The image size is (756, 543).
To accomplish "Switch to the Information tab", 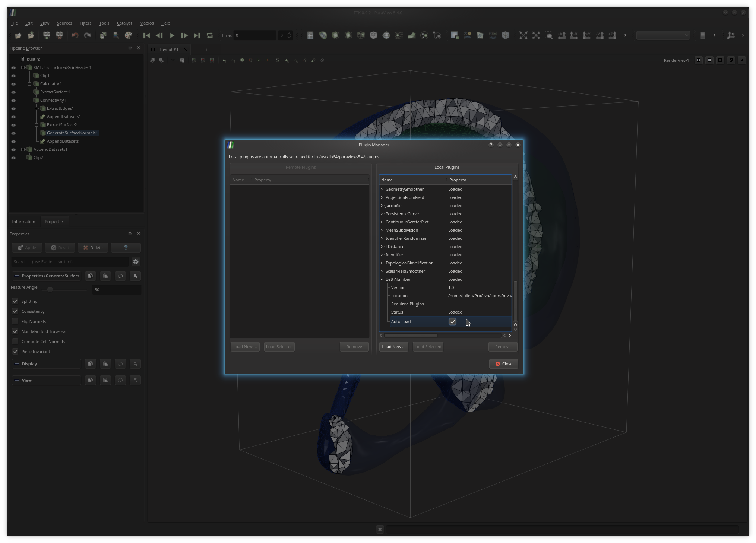I will click(23, 222).
